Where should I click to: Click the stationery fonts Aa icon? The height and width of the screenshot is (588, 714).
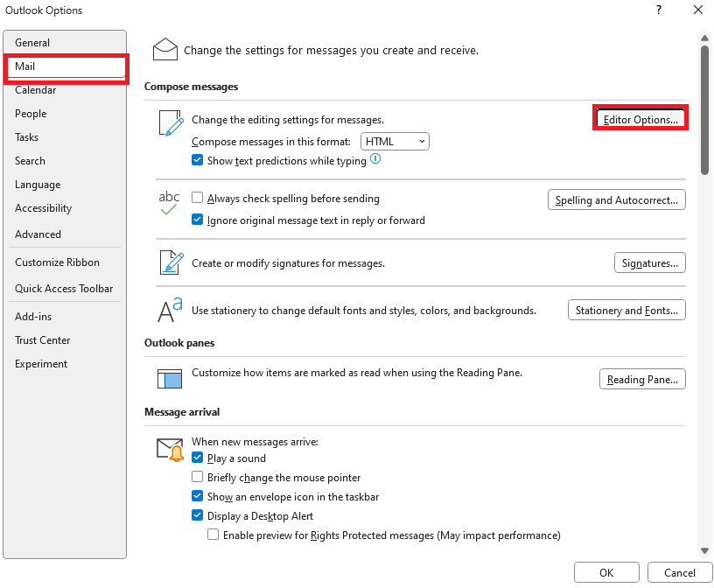coord(170,310)
